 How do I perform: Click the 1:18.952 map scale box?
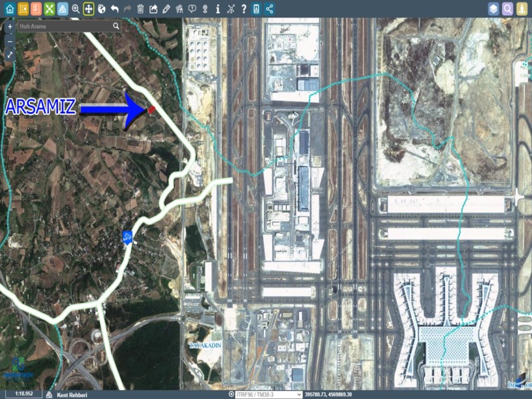point(24,394)
